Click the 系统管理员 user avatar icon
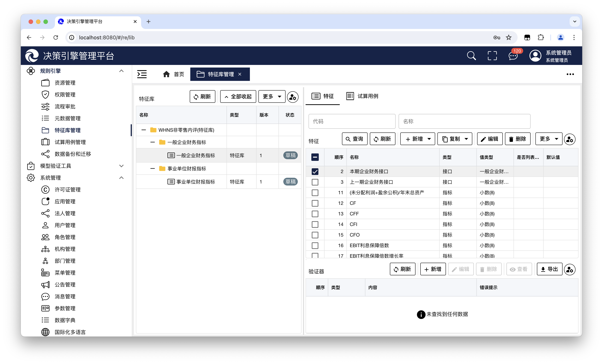 tap(535, 56)
